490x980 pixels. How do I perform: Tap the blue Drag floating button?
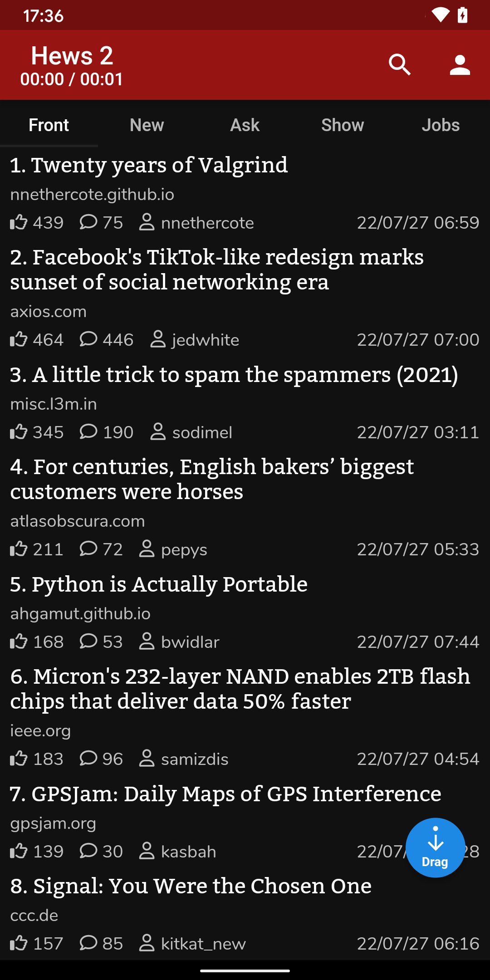click(435, 848)
